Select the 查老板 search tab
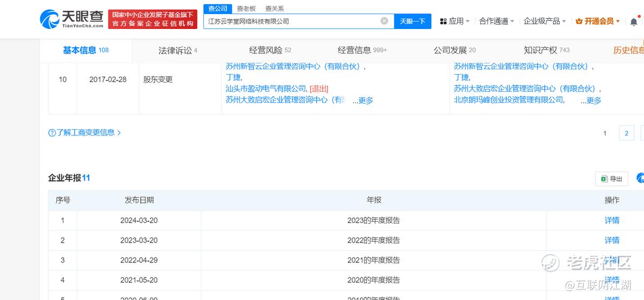 tap(246, 9)
